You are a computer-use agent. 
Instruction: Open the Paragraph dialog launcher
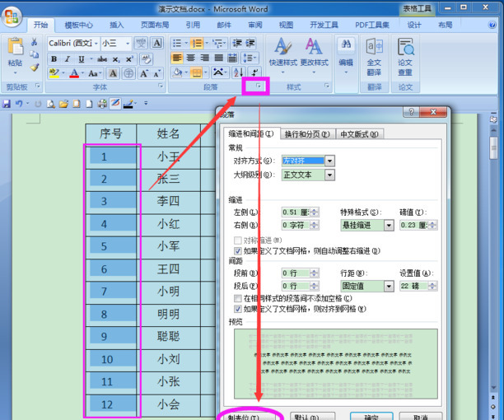258,86
